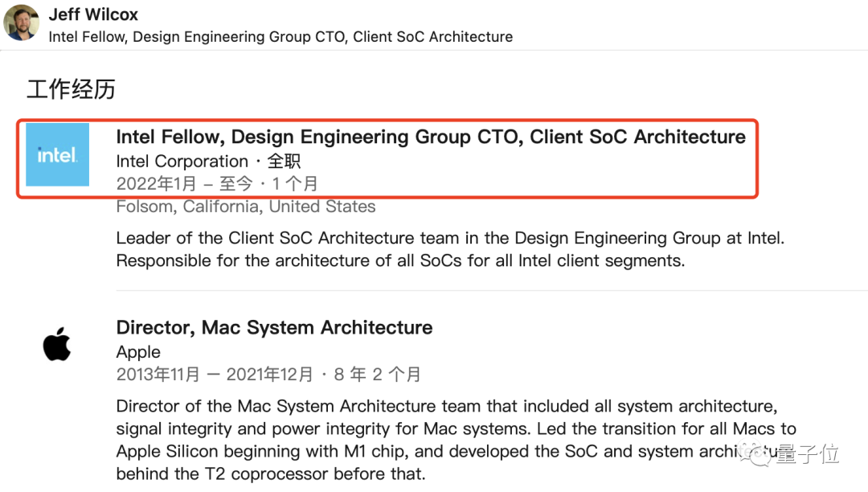Click Jeff Wilcox's profile avatar photo

(22, 23)
